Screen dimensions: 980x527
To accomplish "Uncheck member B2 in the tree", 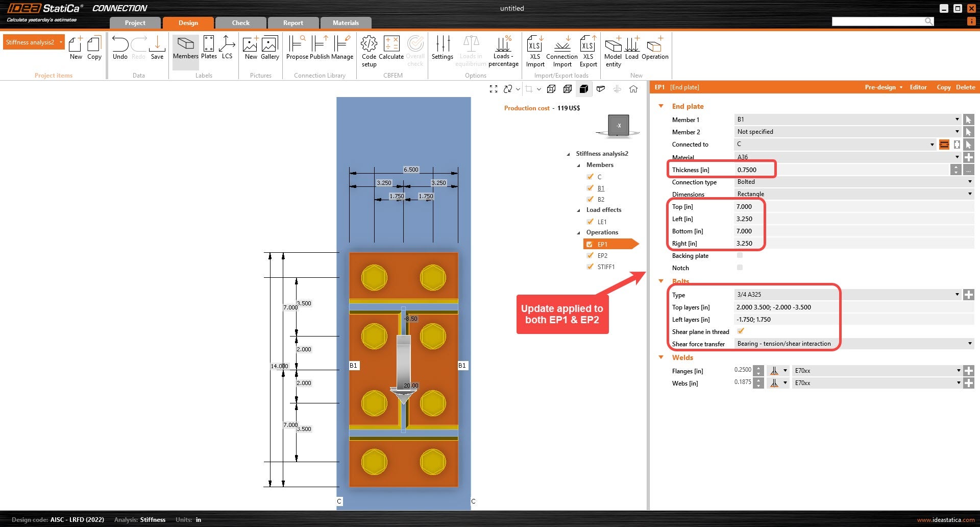I will pyautogui.click(x=590, y=199).
